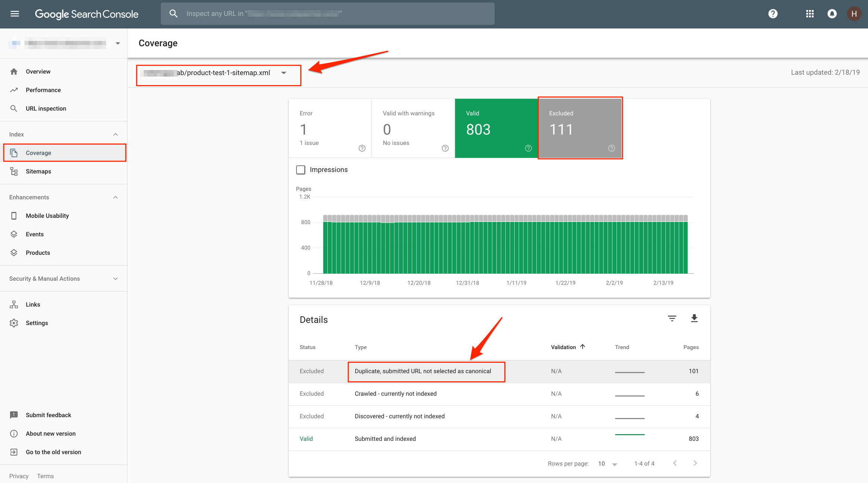Open the notifications bell

click(832, 14)
